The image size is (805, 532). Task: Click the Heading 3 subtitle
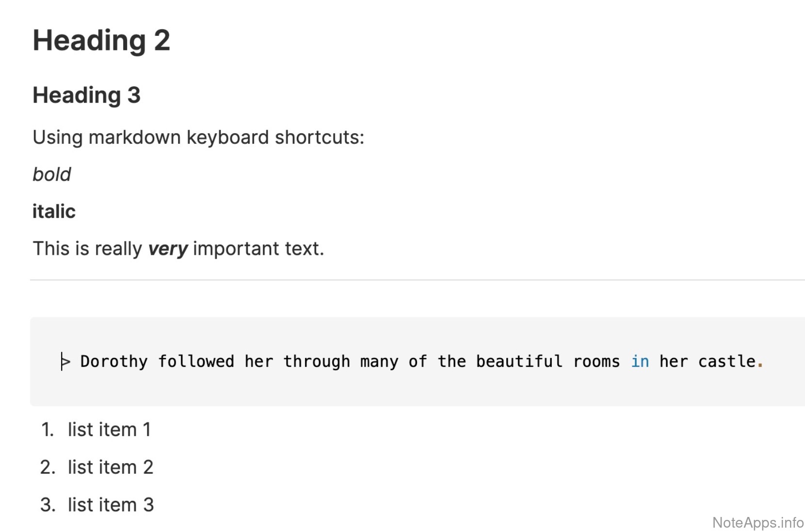[x=86, y=95]
